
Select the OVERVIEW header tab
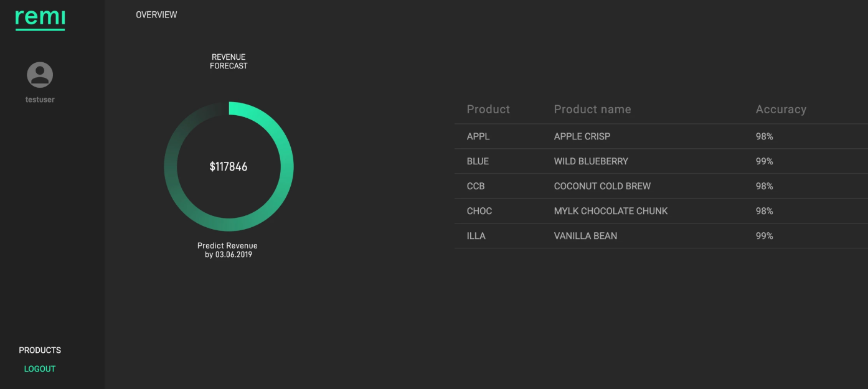(156, 15)
